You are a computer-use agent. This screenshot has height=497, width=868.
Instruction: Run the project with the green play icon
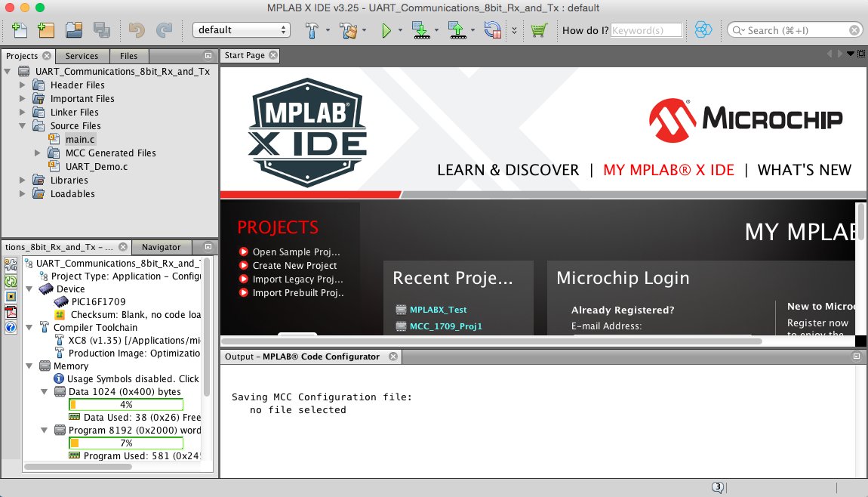(x=387, y=29)
